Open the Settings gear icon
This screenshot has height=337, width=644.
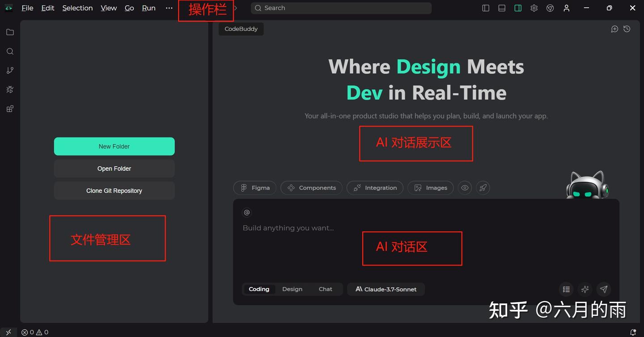534,8
